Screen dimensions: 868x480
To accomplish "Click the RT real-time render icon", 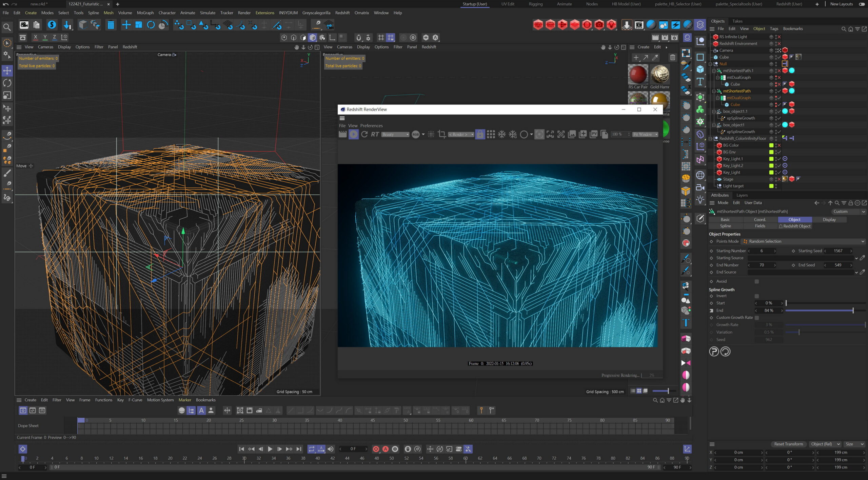I will 375,134.
